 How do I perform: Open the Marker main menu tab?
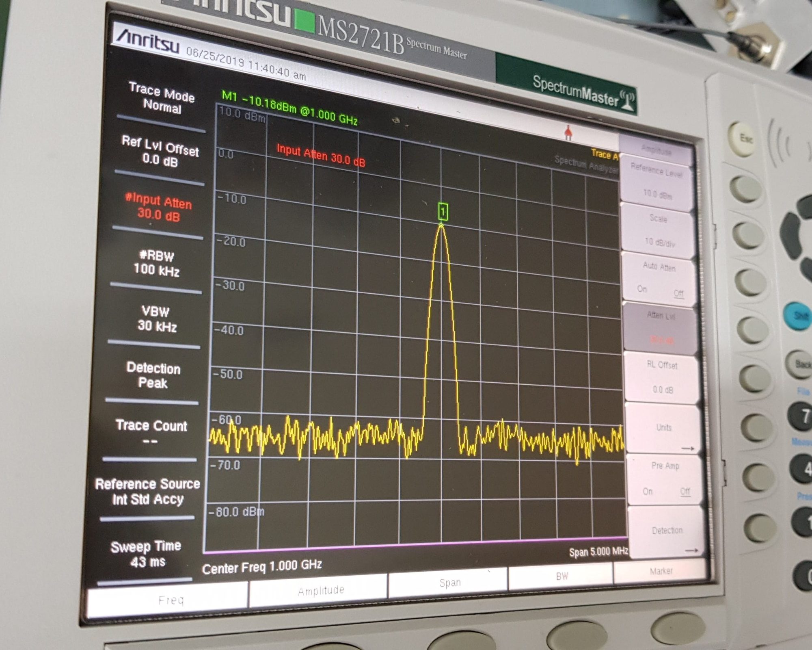(x=662, y=571)
